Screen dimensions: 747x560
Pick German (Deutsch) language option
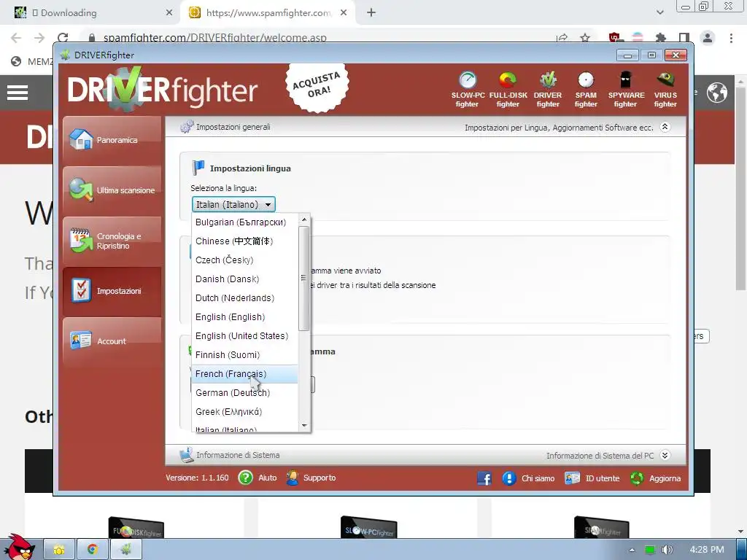tap(244, 393)
